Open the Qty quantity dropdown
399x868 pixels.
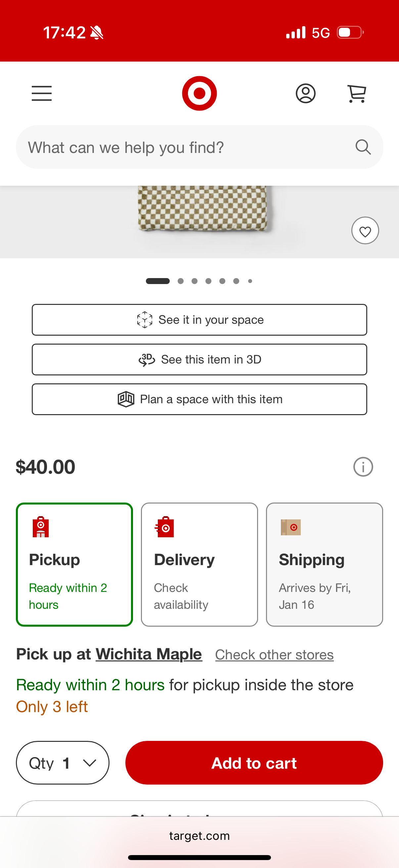click(63, 763)
